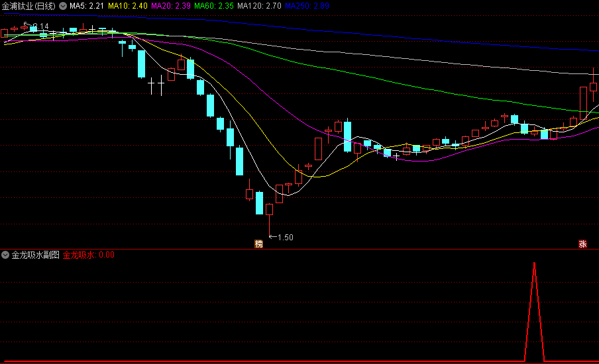Click the 3.14 high price label
Viewport: 599px width, 364px height.
coord(40,26)
